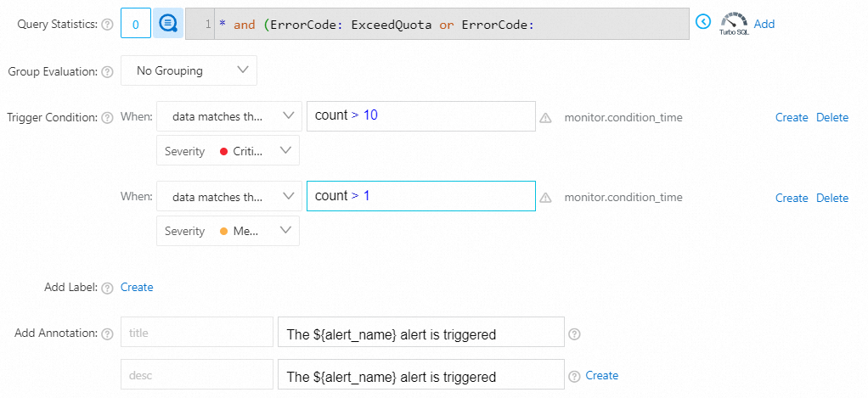Delete the count > 10 trigger condition
Viewport: 868px width, 398px height.
pos(832,118)
